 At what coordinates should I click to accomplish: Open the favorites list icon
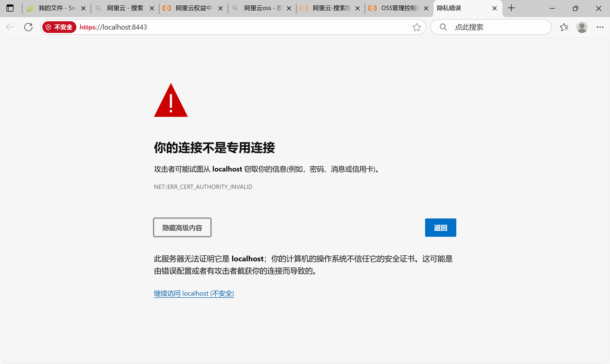(x=564, y=27)
